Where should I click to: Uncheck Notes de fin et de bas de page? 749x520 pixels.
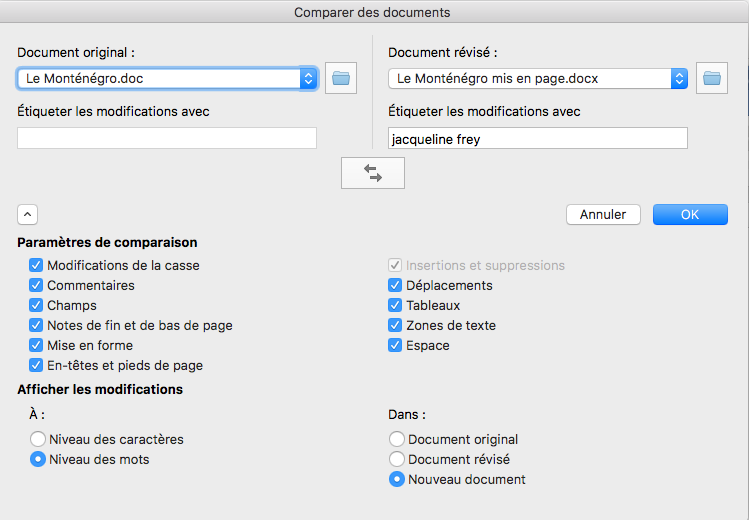tap(36, 326)
